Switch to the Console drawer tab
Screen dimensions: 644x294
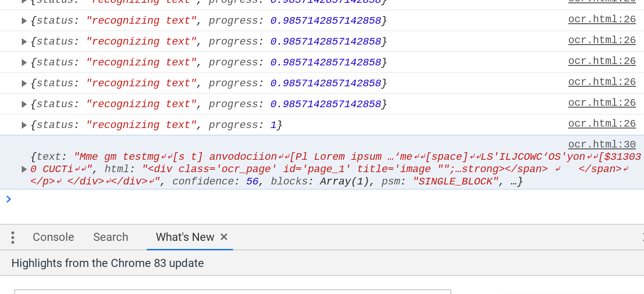tap(54, 237)
